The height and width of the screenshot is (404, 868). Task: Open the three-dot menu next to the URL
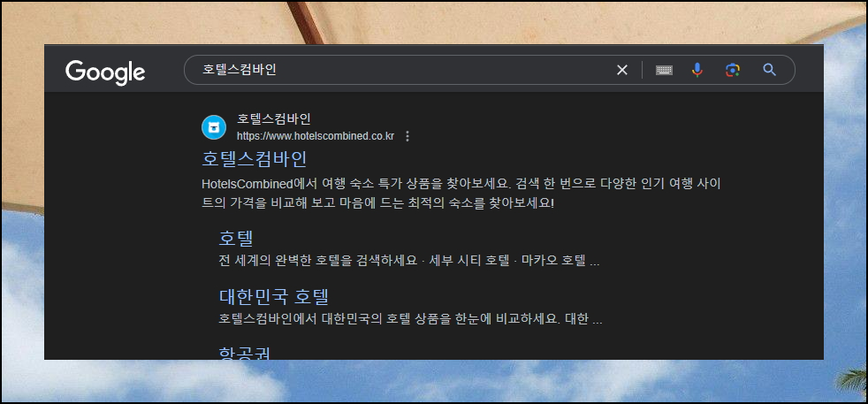[x=407, y=136]
